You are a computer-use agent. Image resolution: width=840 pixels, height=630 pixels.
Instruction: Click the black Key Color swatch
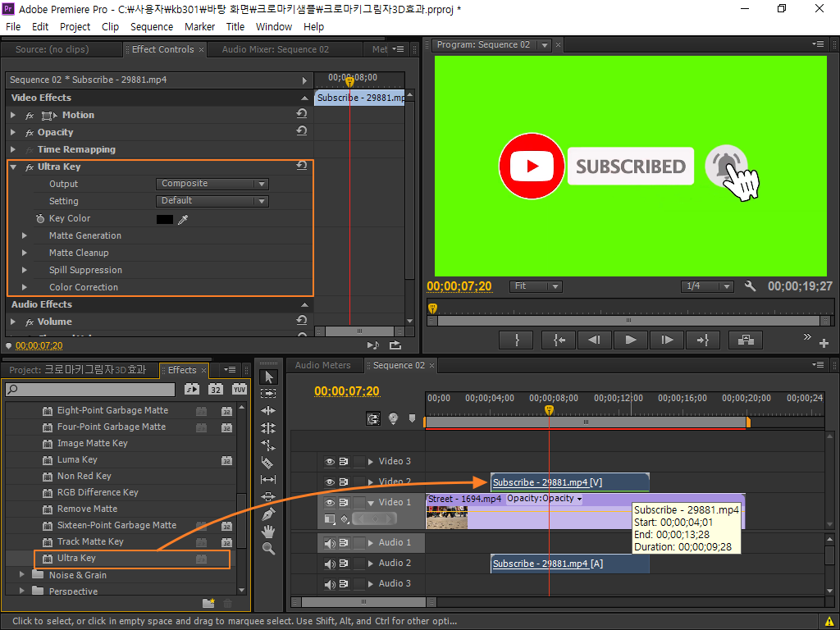pos(164,219)
